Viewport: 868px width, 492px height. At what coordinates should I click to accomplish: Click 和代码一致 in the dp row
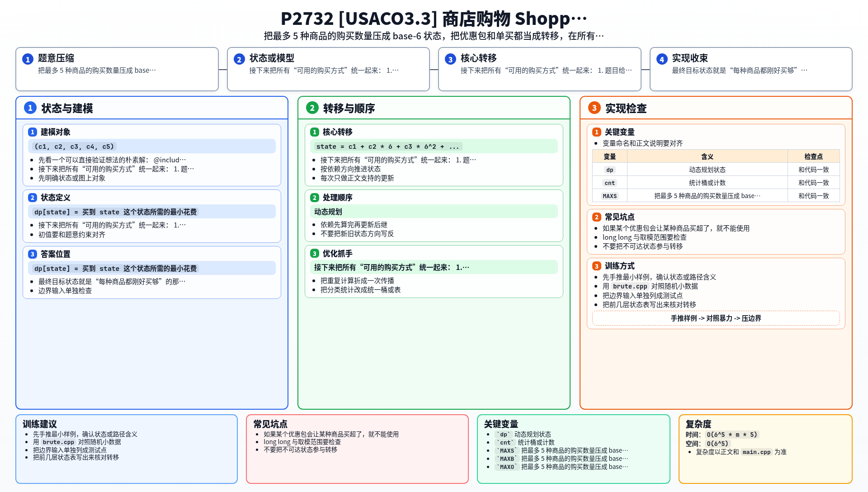pyautogui.click(x=813, y=170)
